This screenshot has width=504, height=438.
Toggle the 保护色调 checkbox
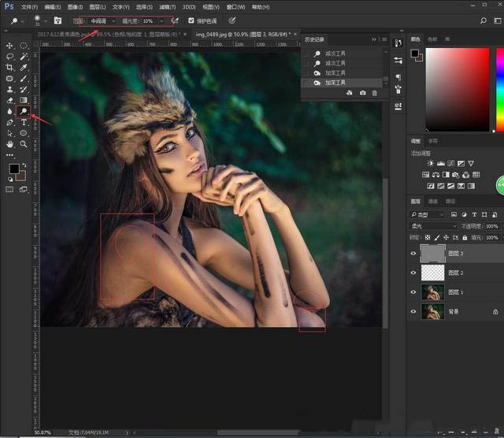pyautogui.click(x=191, y=20)
